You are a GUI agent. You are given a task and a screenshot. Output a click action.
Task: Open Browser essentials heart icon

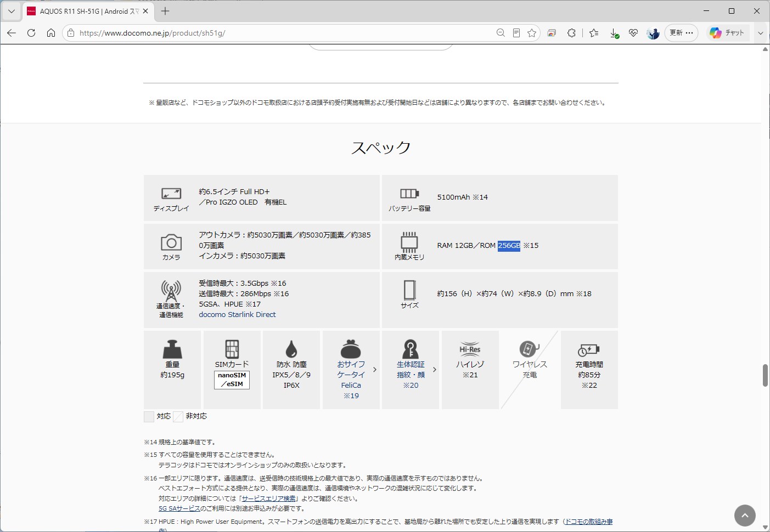(633, 33)
